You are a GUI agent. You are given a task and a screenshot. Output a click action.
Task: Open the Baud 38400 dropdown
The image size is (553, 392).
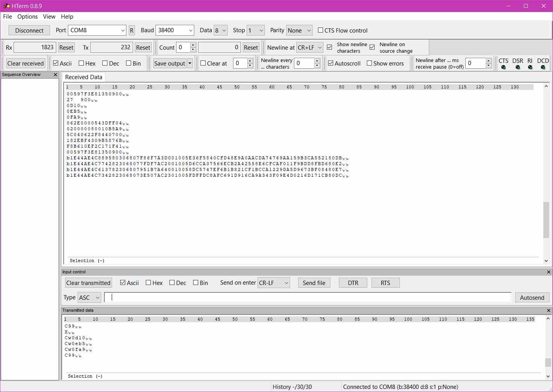190,30
